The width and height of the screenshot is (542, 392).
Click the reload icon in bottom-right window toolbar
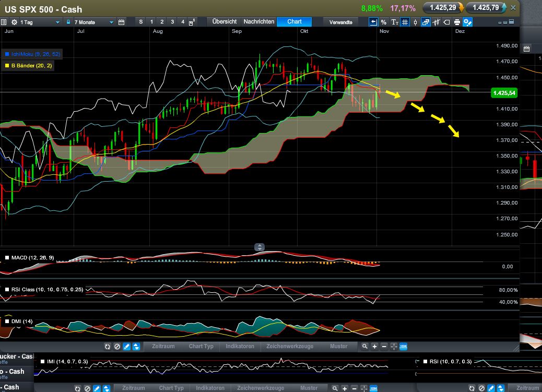472,388
